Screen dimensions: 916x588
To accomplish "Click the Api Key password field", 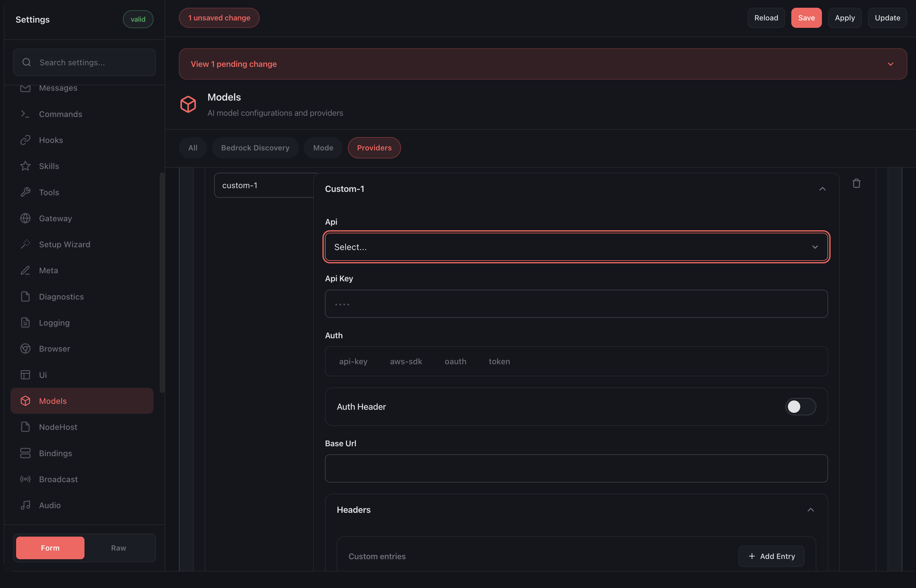I will [x=576, y=304].
